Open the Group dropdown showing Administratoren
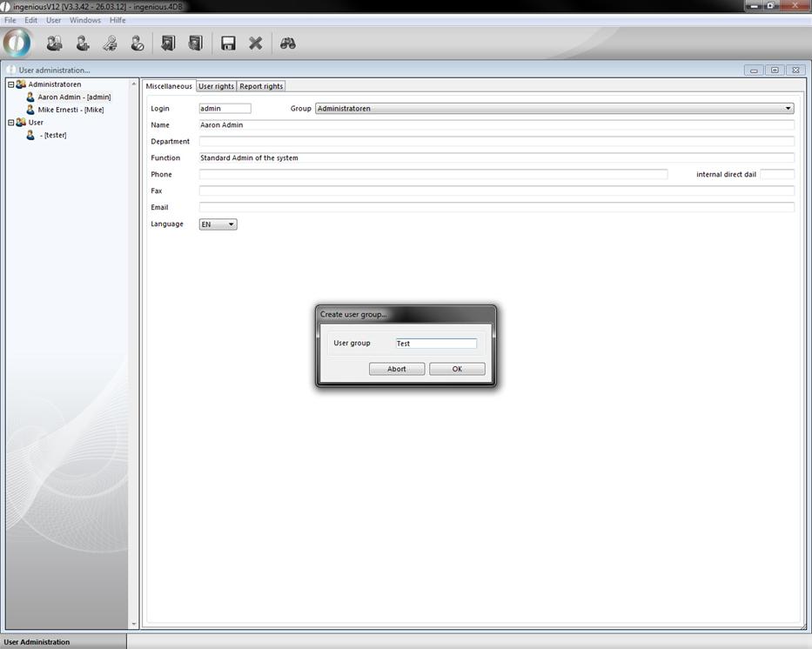 click(x=788, y=109)
